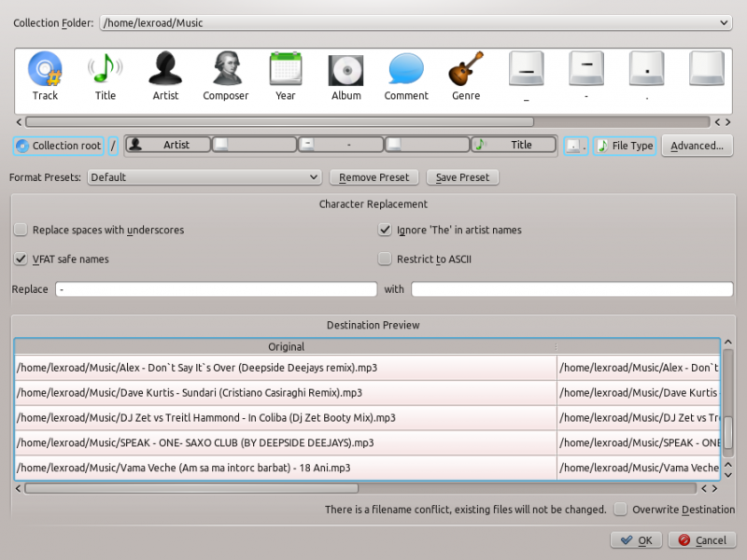Click the Comment speech bubble icon

406,70
